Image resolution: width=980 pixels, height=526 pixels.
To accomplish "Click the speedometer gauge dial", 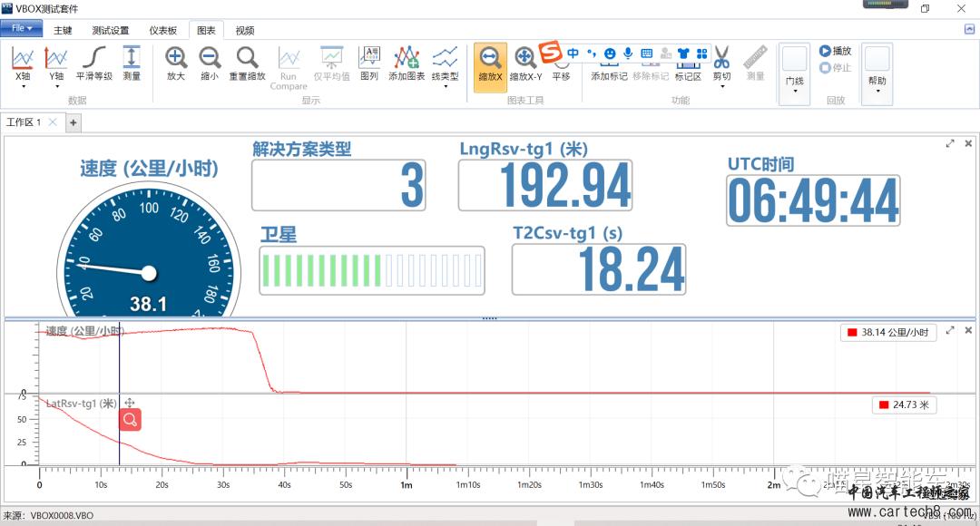I will pos(149,250).
